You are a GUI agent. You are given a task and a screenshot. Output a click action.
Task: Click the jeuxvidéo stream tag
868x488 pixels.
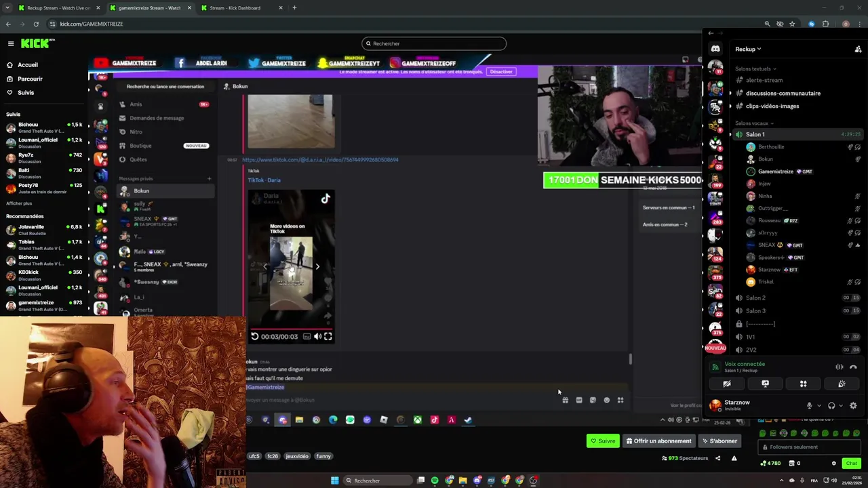coord(297,456)
